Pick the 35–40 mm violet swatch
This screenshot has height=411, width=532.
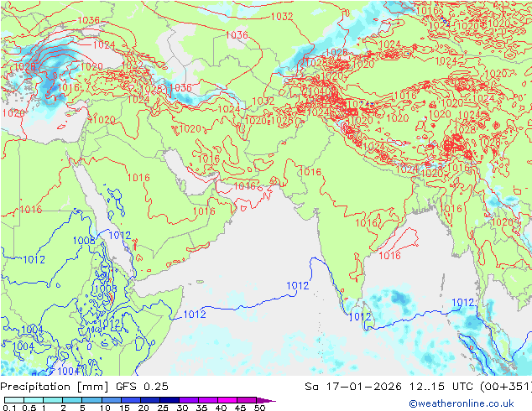[x=207, y=400]
